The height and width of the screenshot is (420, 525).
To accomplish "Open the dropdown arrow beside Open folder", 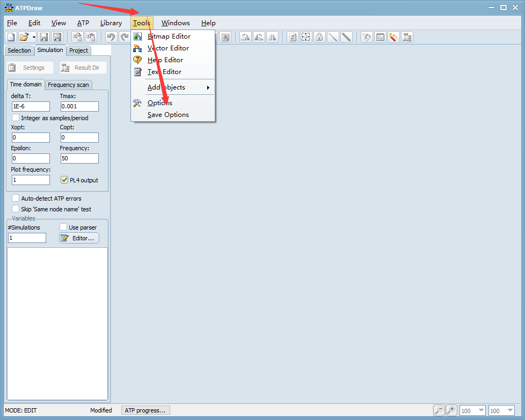I will tap(34, 37).
